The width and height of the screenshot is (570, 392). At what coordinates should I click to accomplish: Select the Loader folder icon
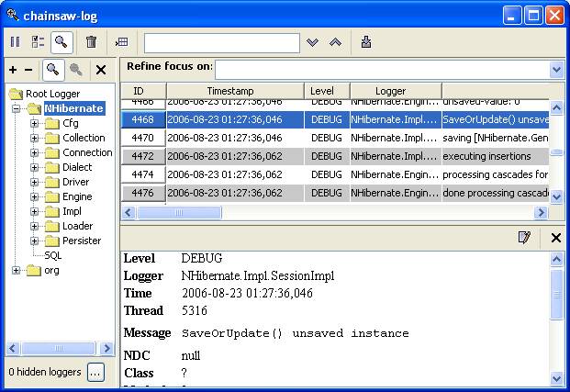click(52, 226)
